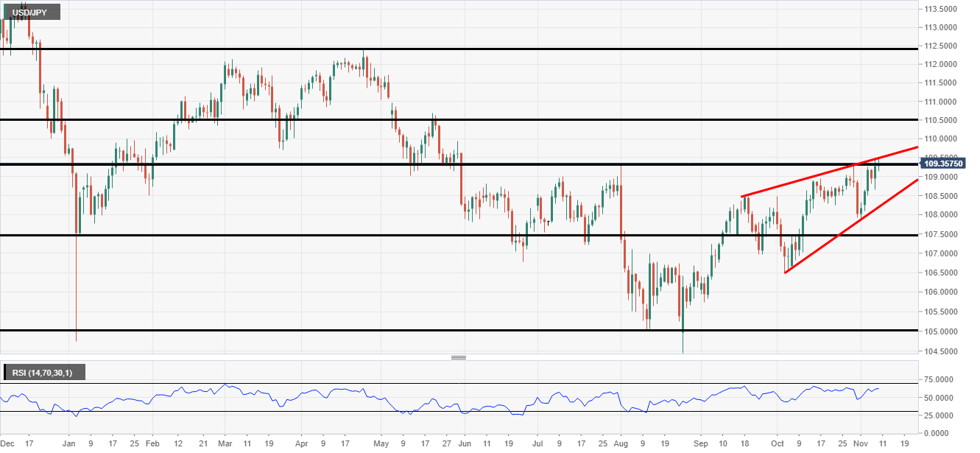Select the horizontal line near 105.00
The height and width of the screenshot is (453, 980).
click(459, 330)
